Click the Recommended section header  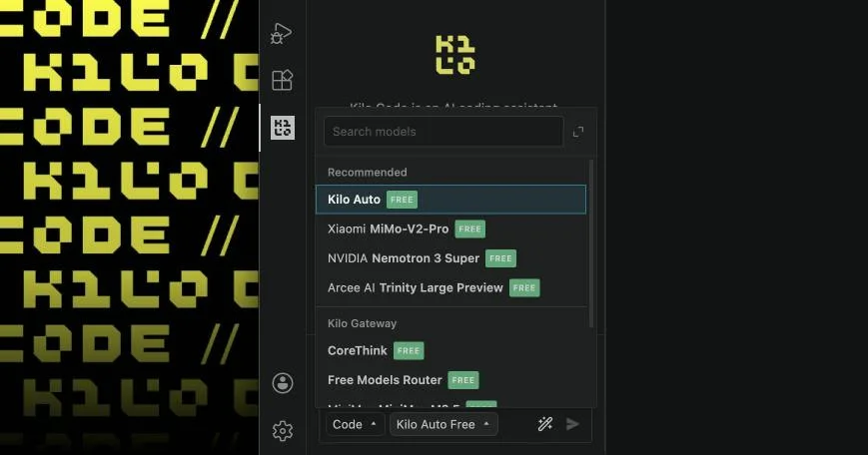point(367,172)
